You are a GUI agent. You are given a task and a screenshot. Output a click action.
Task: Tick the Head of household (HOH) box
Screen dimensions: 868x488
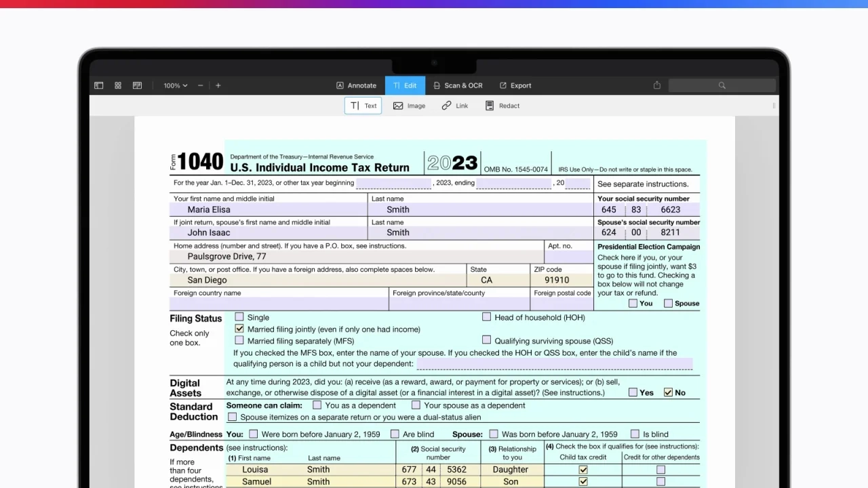(x=486, y=317)
